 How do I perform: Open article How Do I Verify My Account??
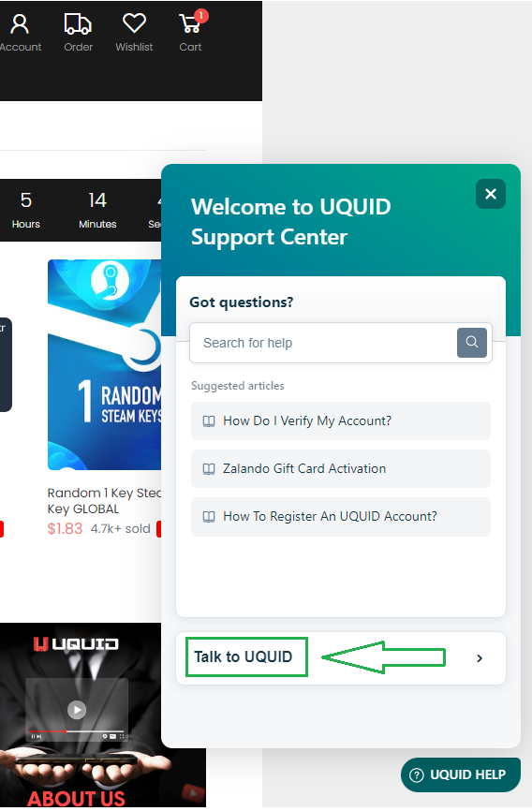pyautogui.click(x=341, y=421)
